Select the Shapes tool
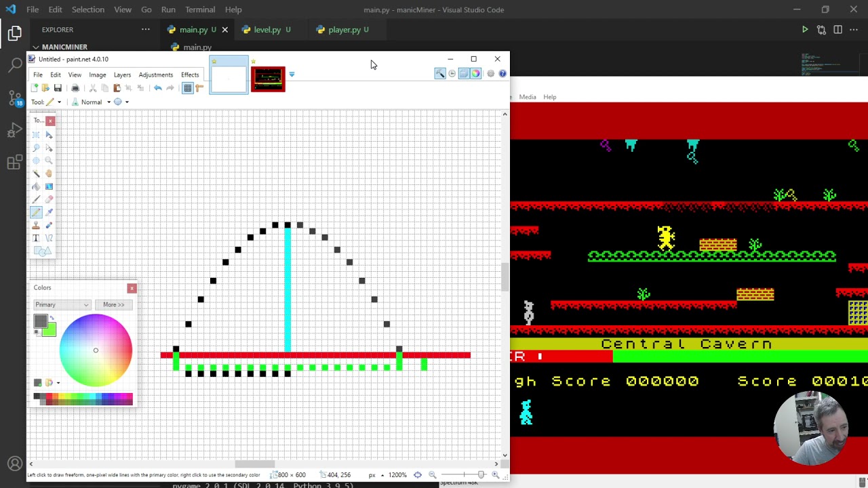This screenshot has height=488, width=868. tap(42, 251)
